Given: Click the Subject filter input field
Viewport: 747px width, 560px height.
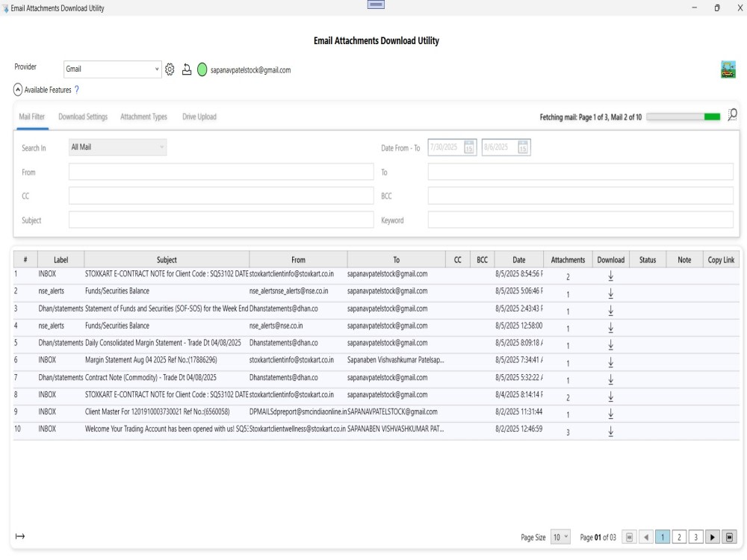Looking at the screenshot, I should pyautogui.click(x=221, y=220).
